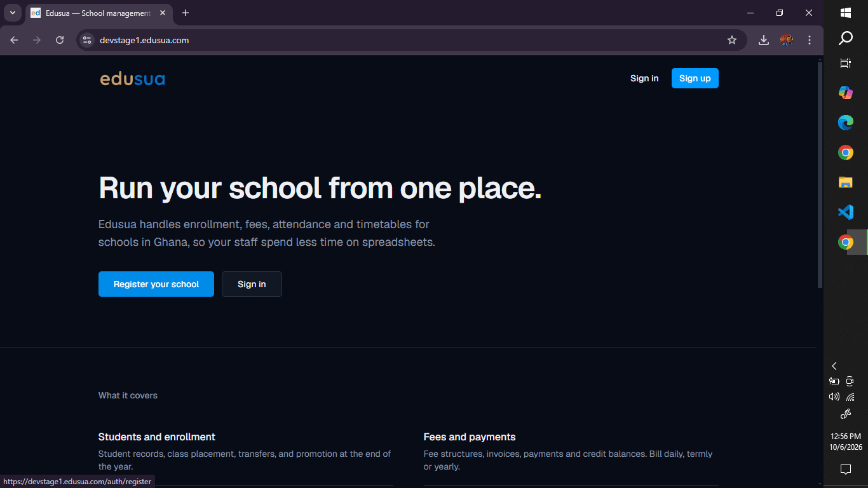Open Windows Search from the taskbar
Screen dimensions: 868x488
(x=846, y=38)
